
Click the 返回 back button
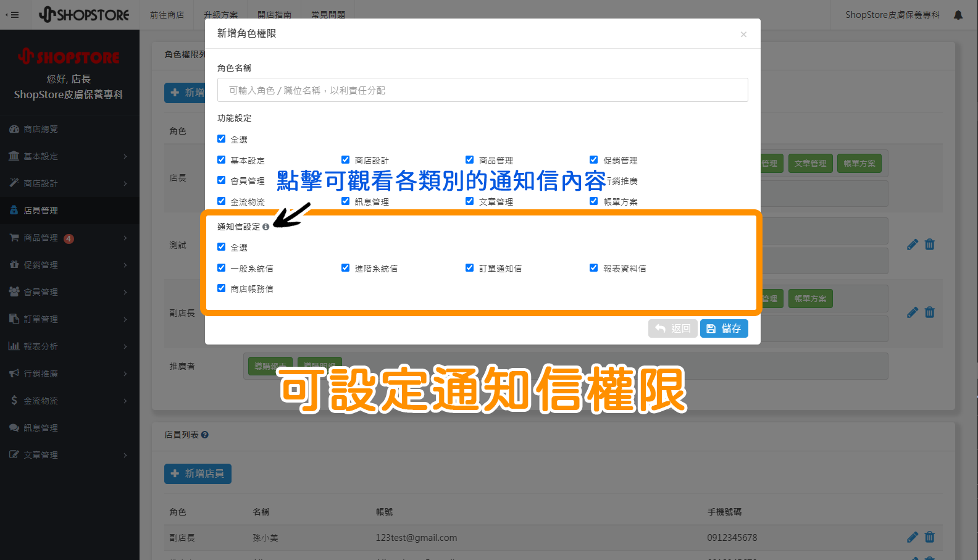click(673, 328)
